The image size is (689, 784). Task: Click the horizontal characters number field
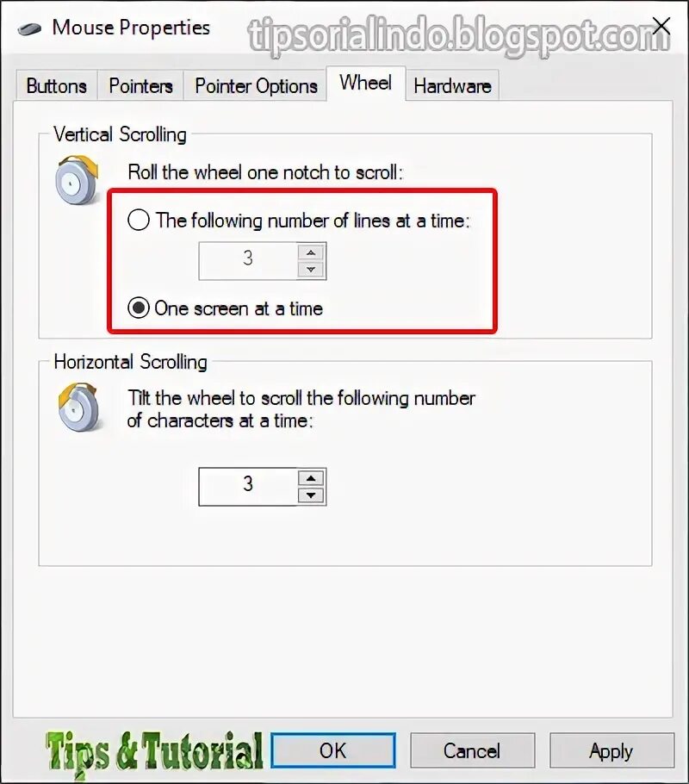[248, 487]
